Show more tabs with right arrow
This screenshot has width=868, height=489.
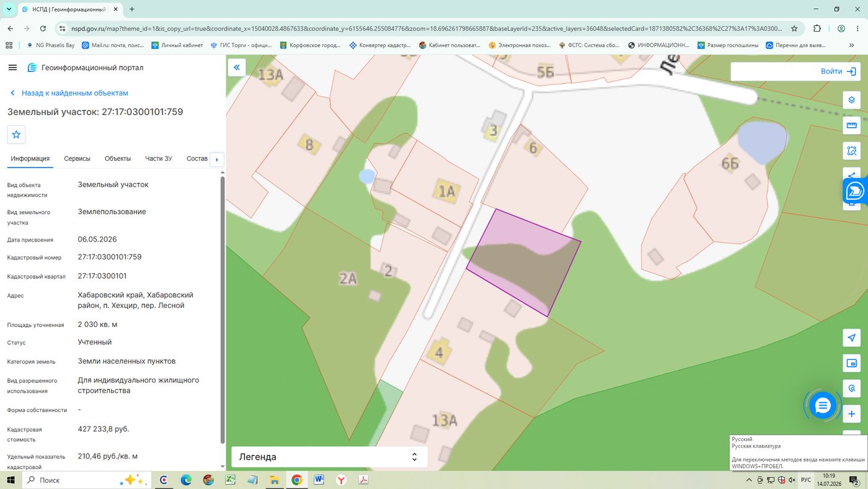(217, 159)
